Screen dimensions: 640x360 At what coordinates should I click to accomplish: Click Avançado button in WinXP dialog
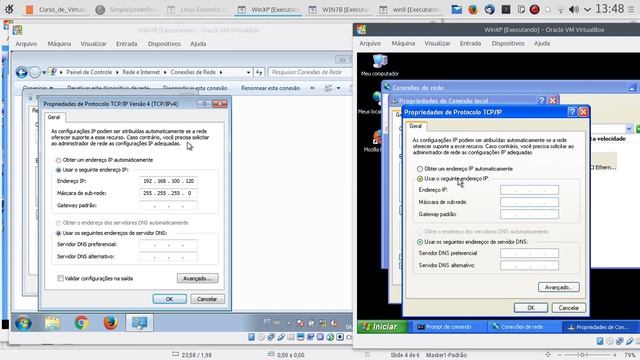coord(558,287)
